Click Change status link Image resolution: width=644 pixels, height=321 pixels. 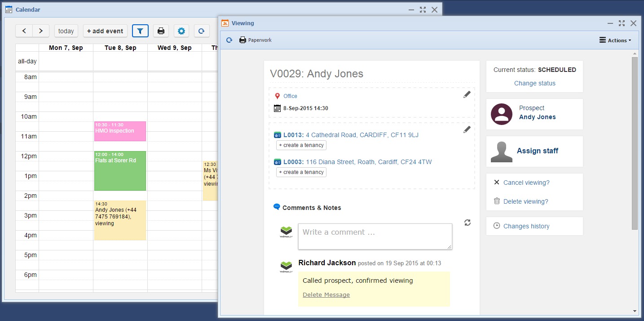pyautogui.click(x=534, y=83)
